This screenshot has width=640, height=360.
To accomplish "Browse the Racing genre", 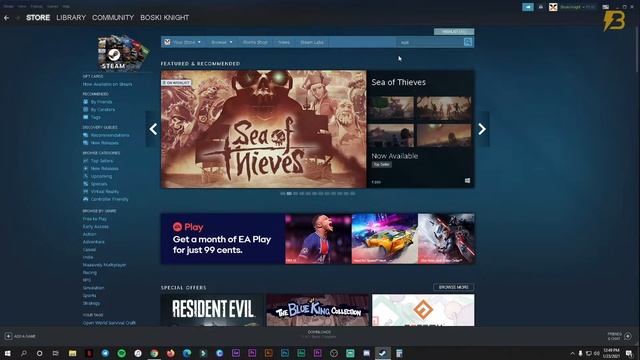I will [90, 273].
